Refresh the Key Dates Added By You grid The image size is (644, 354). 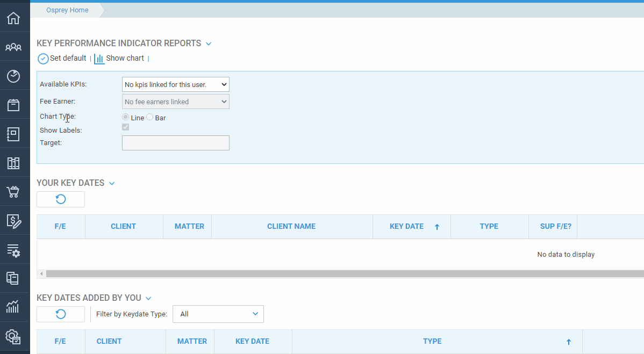click(x=61, y=314)
